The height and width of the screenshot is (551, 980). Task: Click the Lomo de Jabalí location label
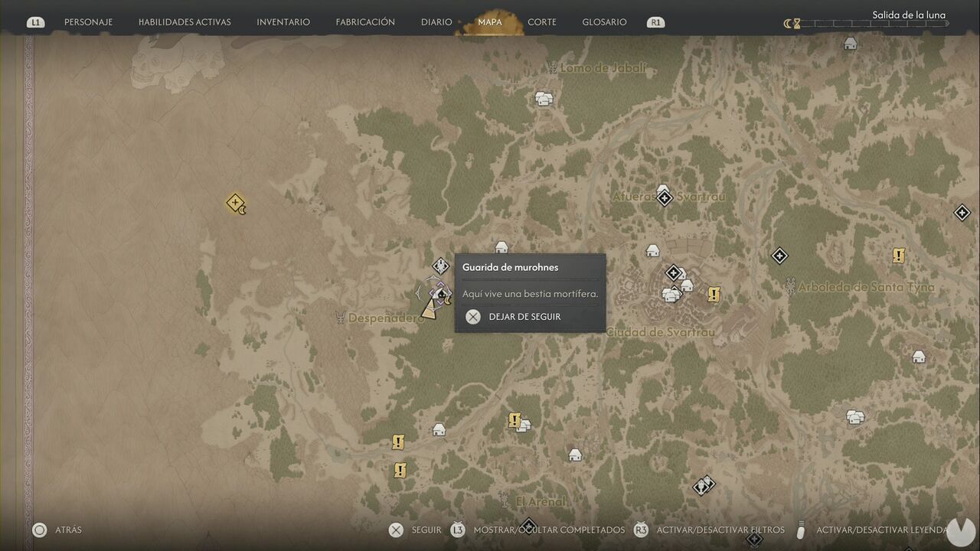point(603,68)
